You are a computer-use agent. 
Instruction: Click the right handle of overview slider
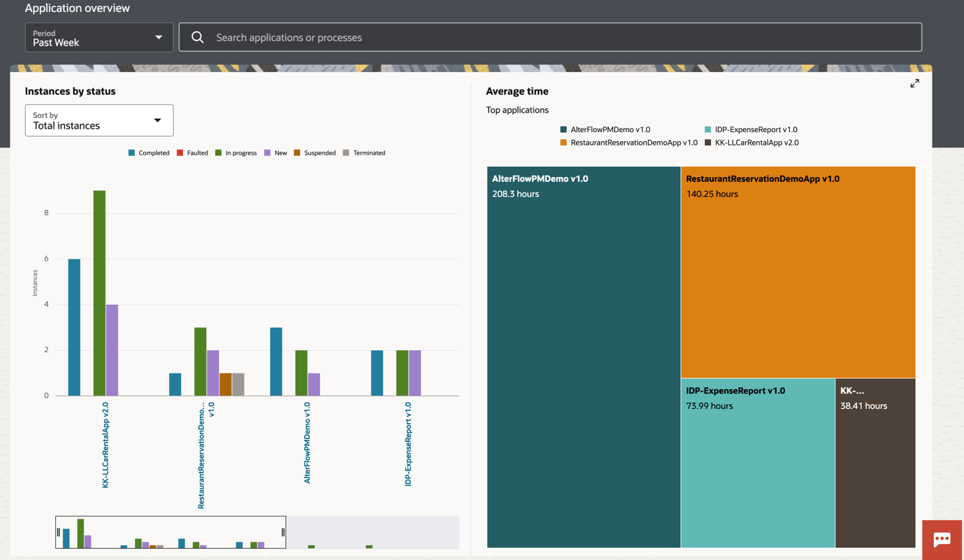(x=283, y=532)
